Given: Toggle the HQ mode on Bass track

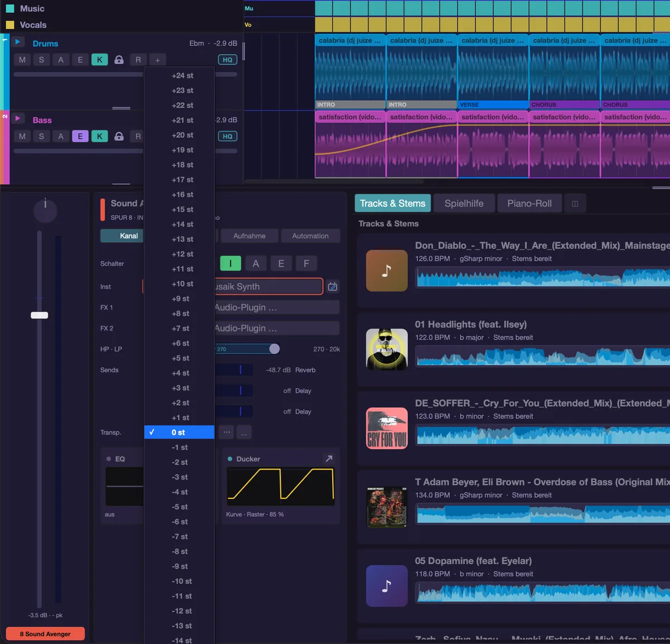Looking at the screenshot, I should click(x=227, y=136).
